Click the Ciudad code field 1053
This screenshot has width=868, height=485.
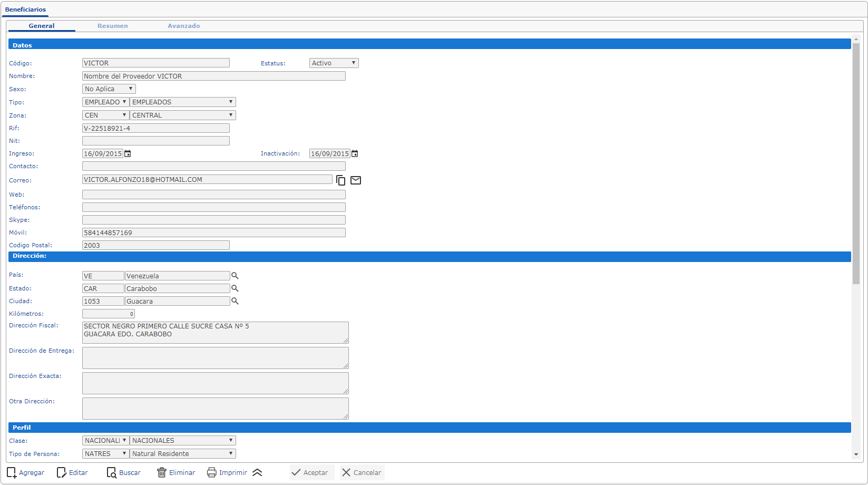[x=103, y=301]
